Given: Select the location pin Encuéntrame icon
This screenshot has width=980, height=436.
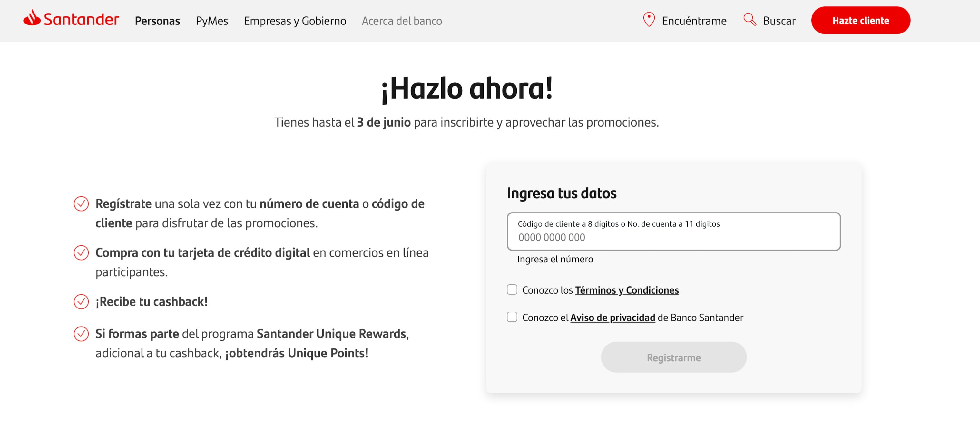Looking at the screenshot, I should 649,20.
